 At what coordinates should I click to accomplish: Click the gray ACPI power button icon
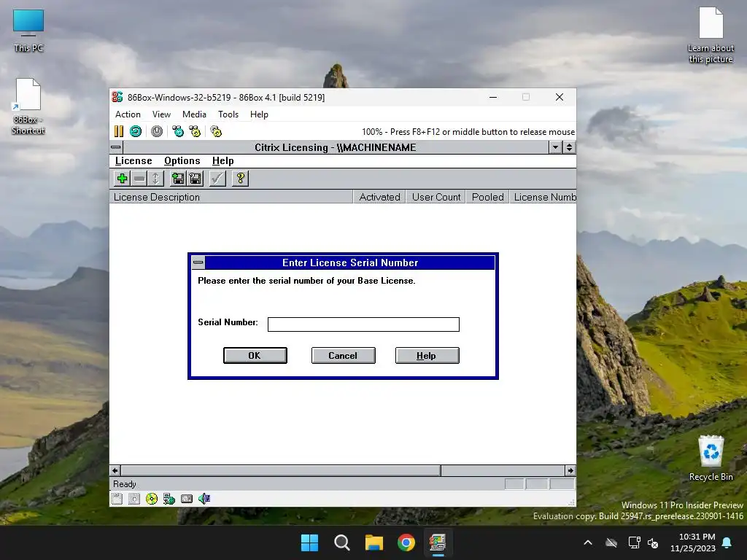pyautogui.click(x=157, y=131)
